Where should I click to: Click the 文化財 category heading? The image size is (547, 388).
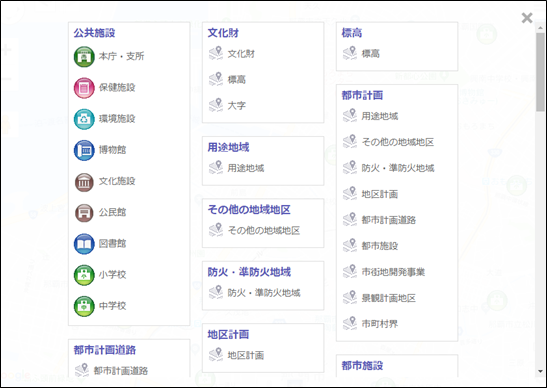(x=223, y=33)
